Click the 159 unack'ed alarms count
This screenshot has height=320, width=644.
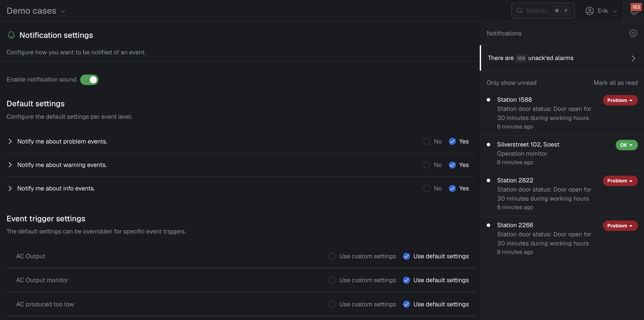click(x=521, y=58)
